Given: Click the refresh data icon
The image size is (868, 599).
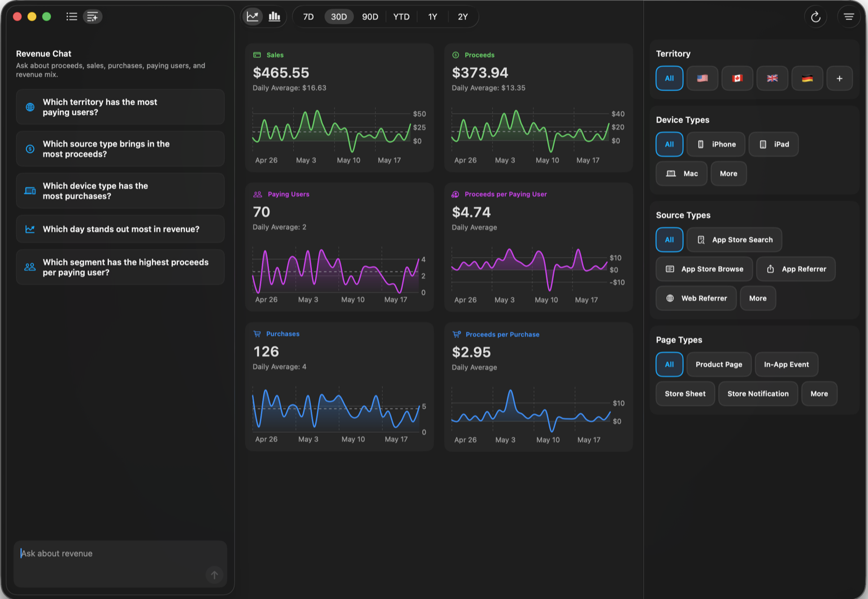Looking at the screenshot, I should tap(815, 17).
